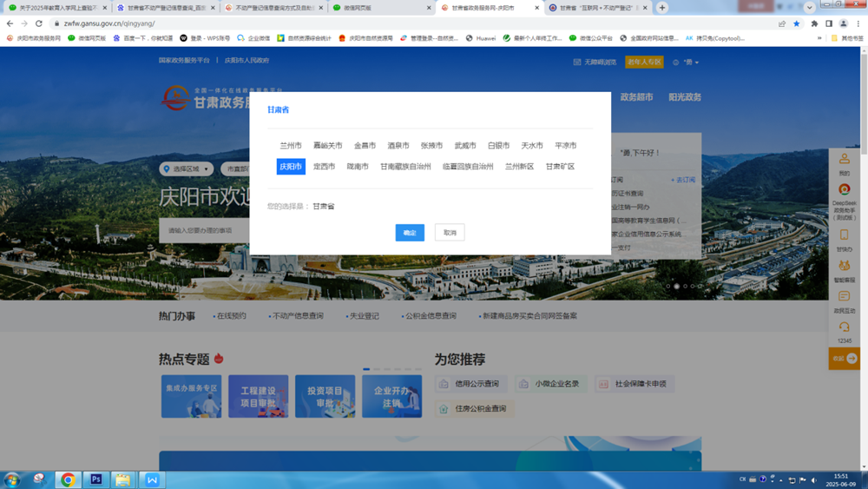Pick 兰州新区 in the region dialog
Image resolution: width=868 pixels, height=489 pixels.
(x=519, y=166)
